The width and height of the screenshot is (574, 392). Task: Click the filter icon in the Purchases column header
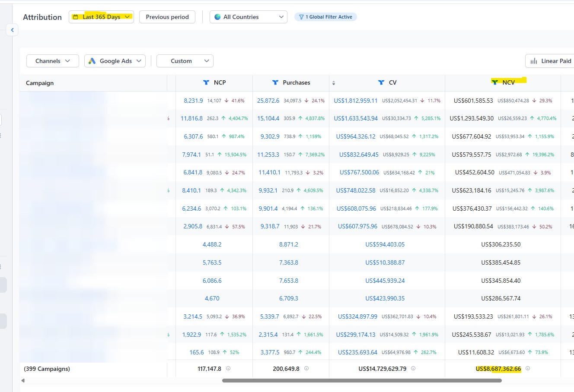pos(275,82)
